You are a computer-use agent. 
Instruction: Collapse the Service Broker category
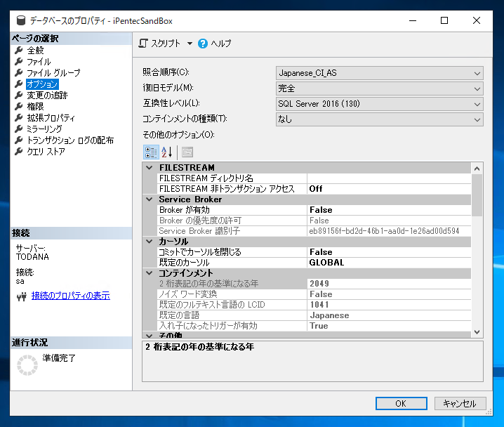(x=149, y=199)
